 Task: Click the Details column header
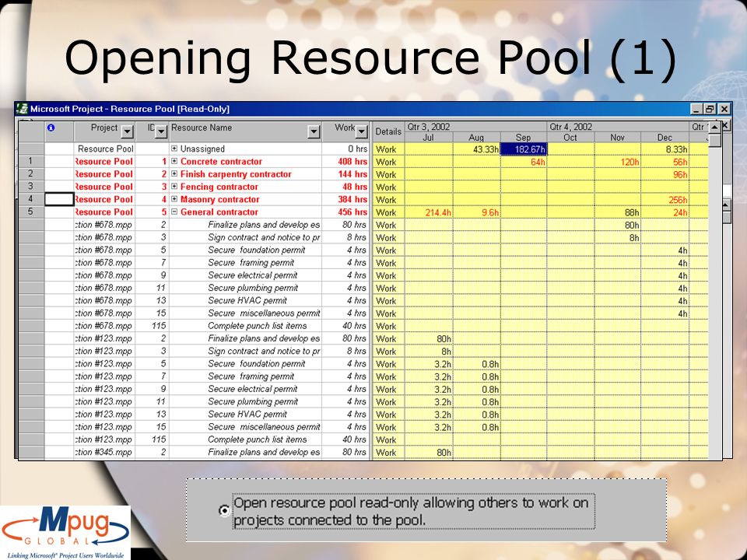(388, 131)
